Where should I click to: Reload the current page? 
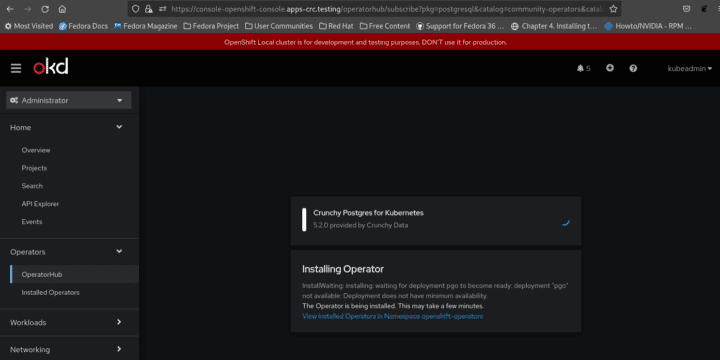click(x=45, y=9)
